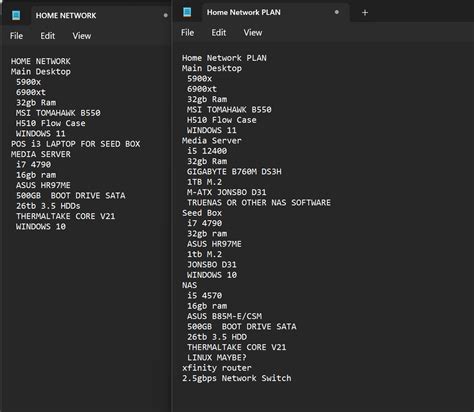Click 'Media Server' heading in PLAN window

[x=212, y=141]
